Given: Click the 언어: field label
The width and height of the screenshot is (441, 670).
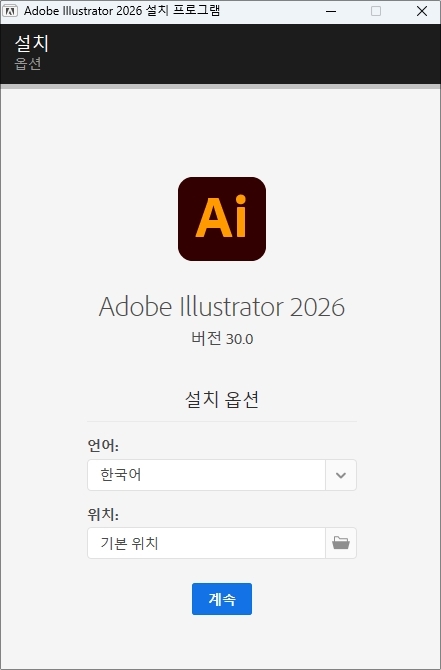Looking at the screenshot, I should [103, 446].
